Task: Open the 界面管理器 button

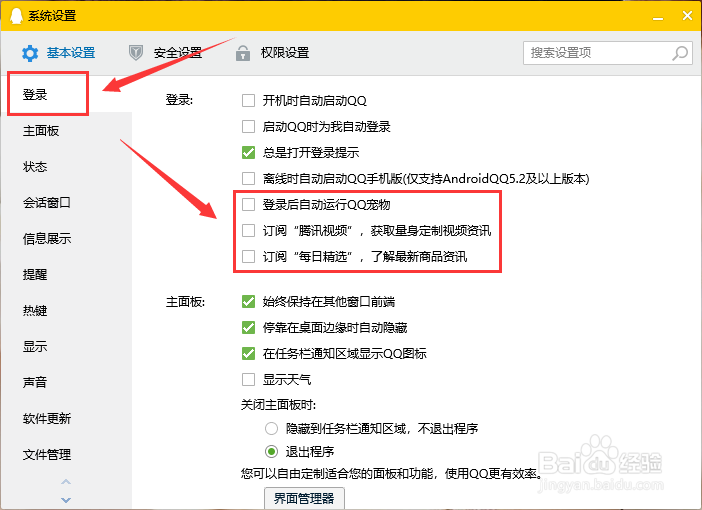Action: click(x=304, y=498)
